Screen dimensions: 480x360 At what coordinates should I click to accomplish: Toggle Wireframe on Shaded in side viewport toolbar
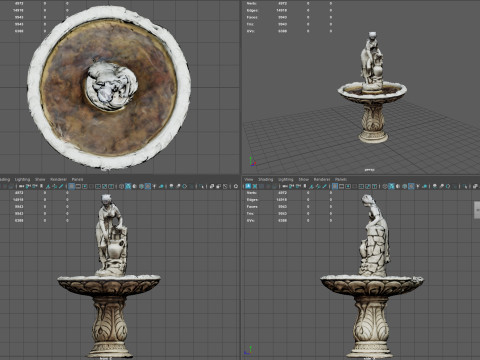404,186
